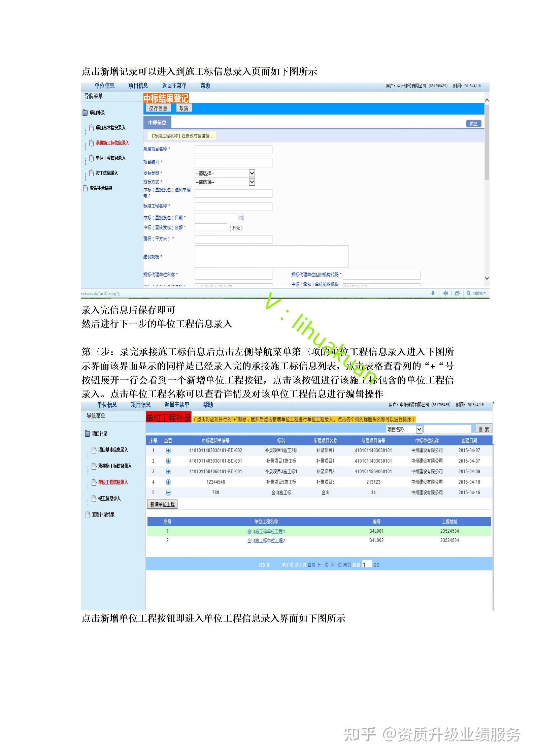Click into 项目编号 input field
Image resolution: width=534 pixels, height=756 pixels.
pyautogui.click(x=233, y=163)
